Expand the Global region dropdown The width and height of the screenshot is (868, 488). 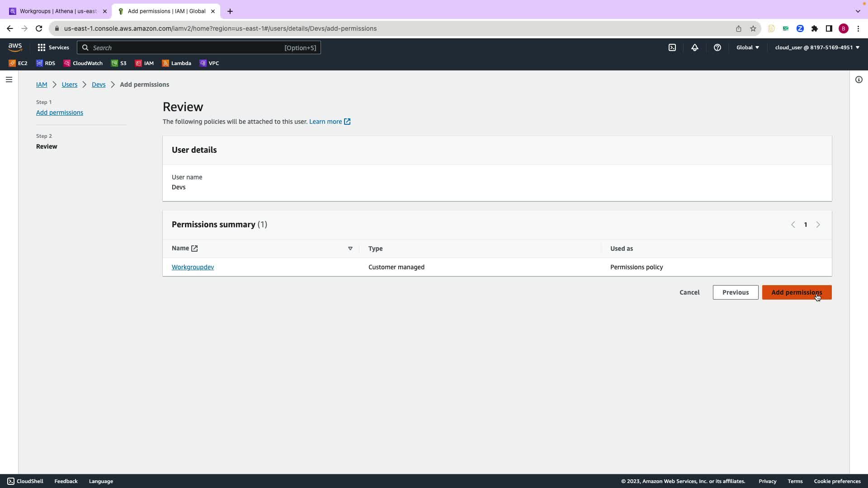[x=748, y=47]
